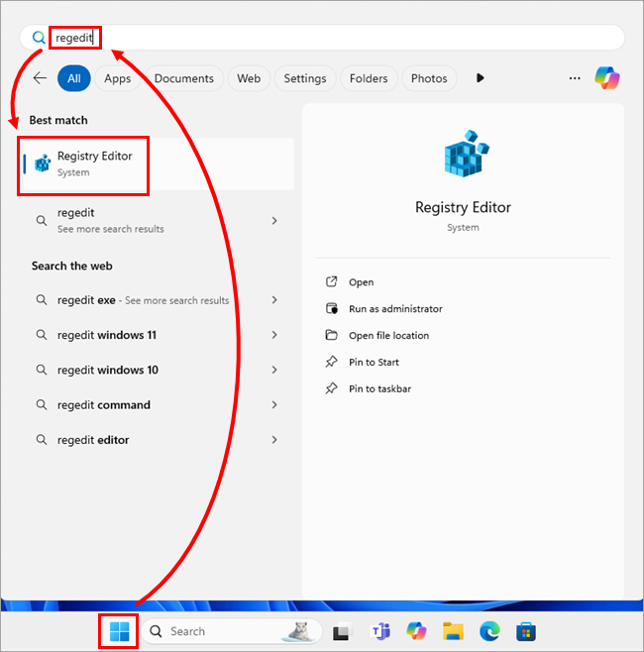Click the back arrow in the search panel

[x=40, y=78]
